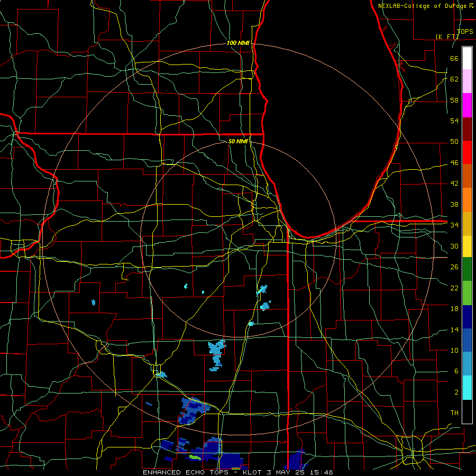
Task: Click the "10" legend value
Action: coord(454,350)
